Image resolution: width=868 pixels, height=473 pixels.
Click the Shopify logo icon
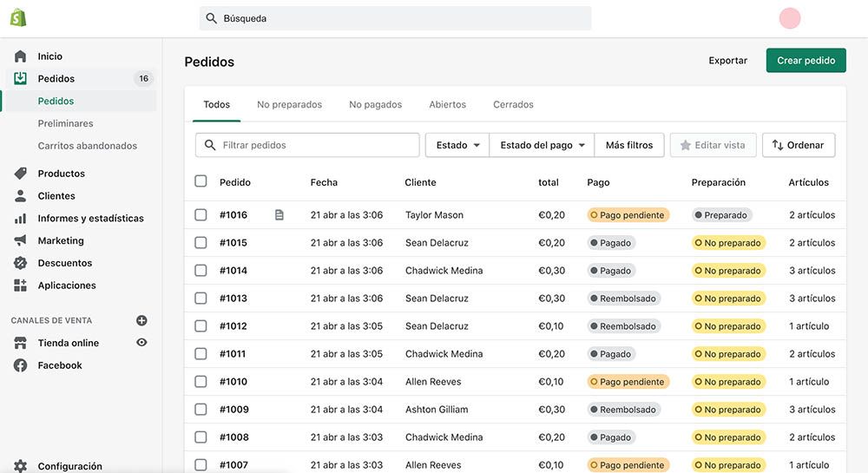tap(18, 17)
